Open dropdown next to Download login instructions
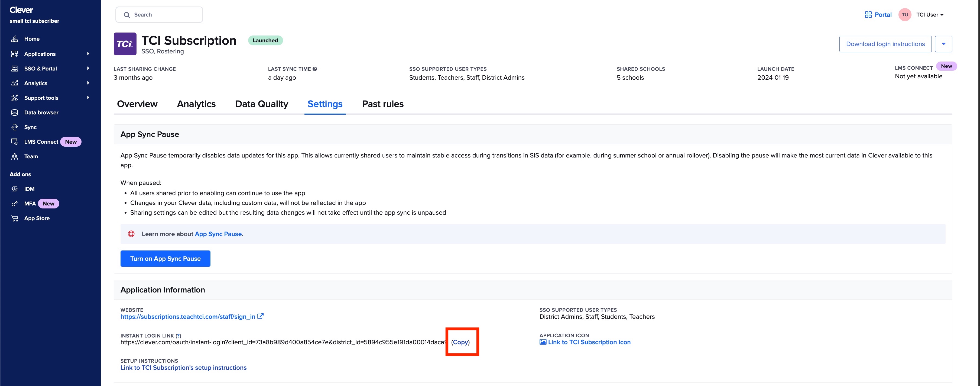 (x=943, y=44)
